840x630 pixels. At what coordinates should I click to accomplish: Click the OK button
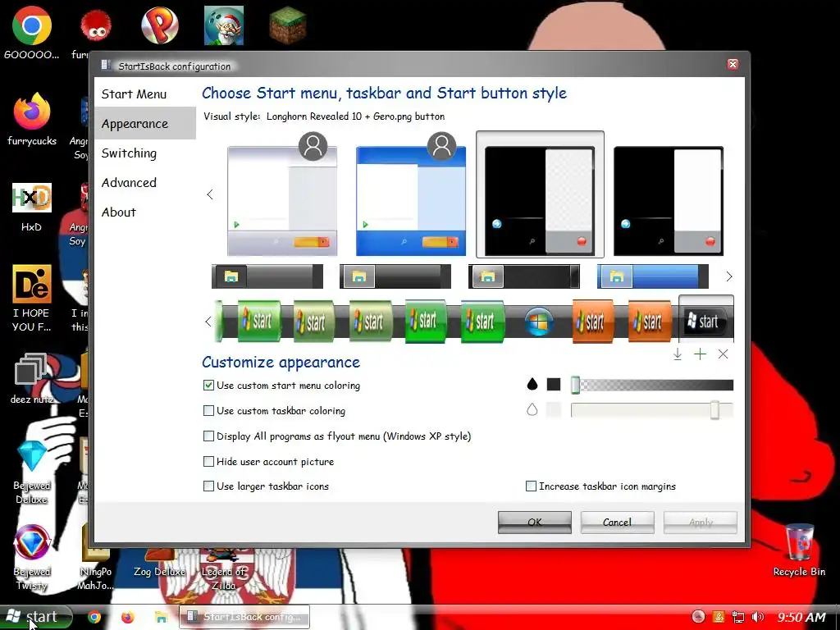point(535,523)
